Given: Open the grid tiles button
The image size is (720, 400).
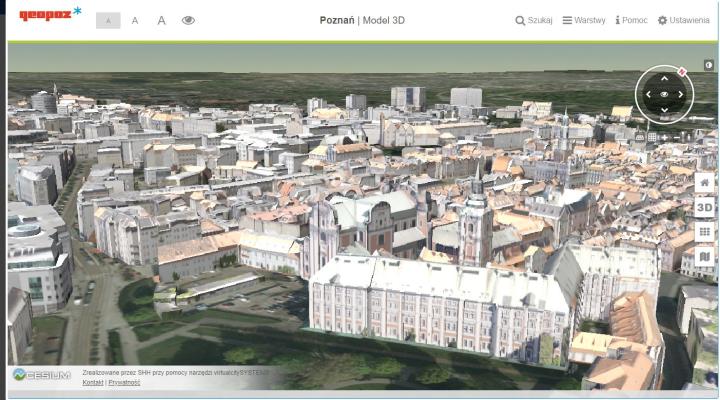Looking at the screenshot, I should [x=704, y=232].
